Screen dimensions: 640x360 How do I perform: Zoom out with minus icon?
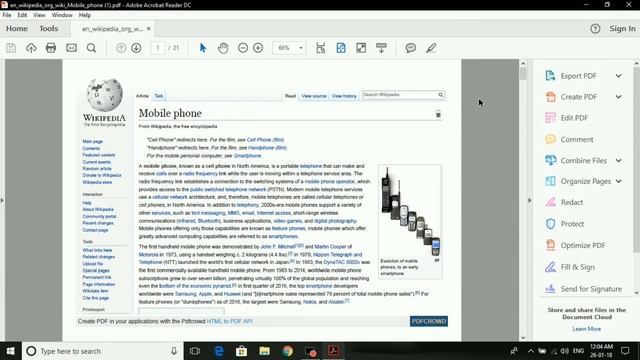point(243,48)
